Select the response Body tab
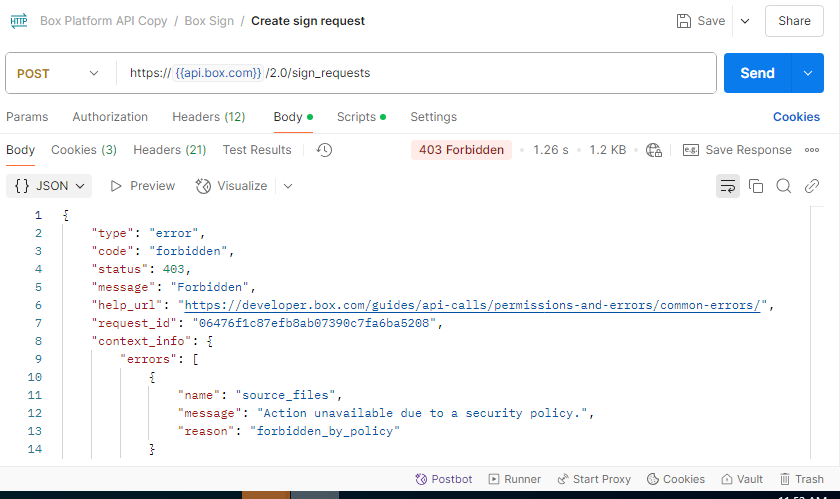Screen dimensions: 840x499 tap(20, 150)
